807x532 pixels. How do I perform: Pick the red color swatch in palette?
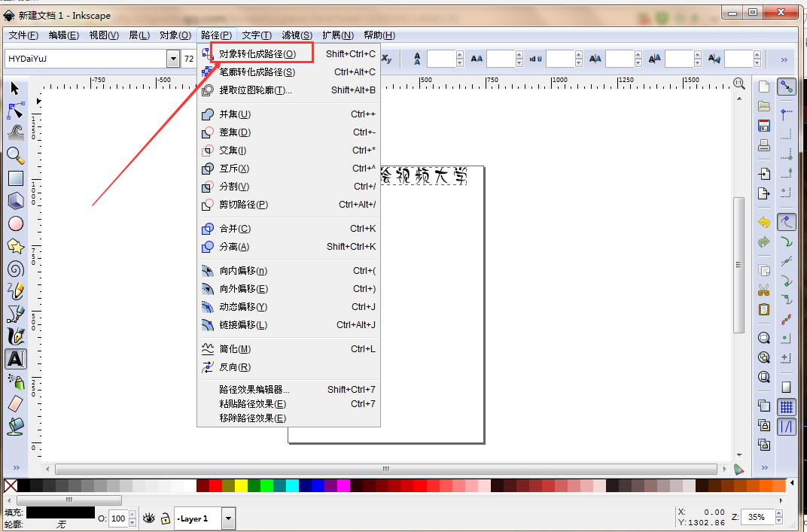215,486
